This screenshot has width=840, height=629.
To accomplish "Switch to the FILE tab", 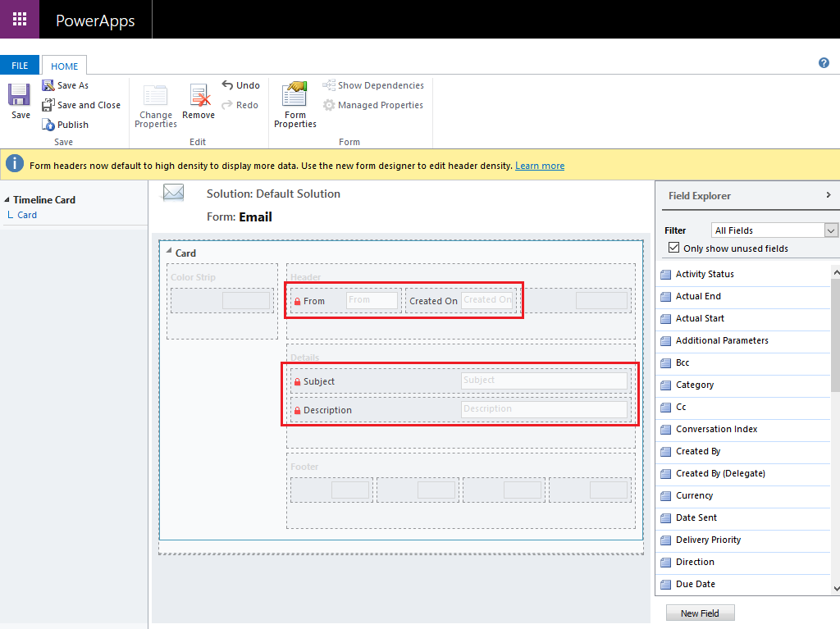I will point(21,65).
